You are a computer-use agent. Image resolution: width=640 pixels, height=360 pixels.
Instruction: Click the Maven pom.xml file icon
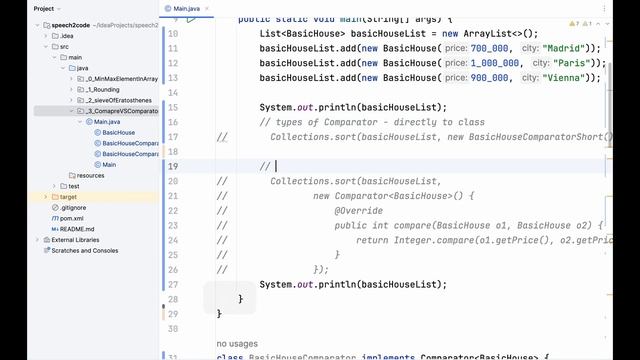[55, 218]
